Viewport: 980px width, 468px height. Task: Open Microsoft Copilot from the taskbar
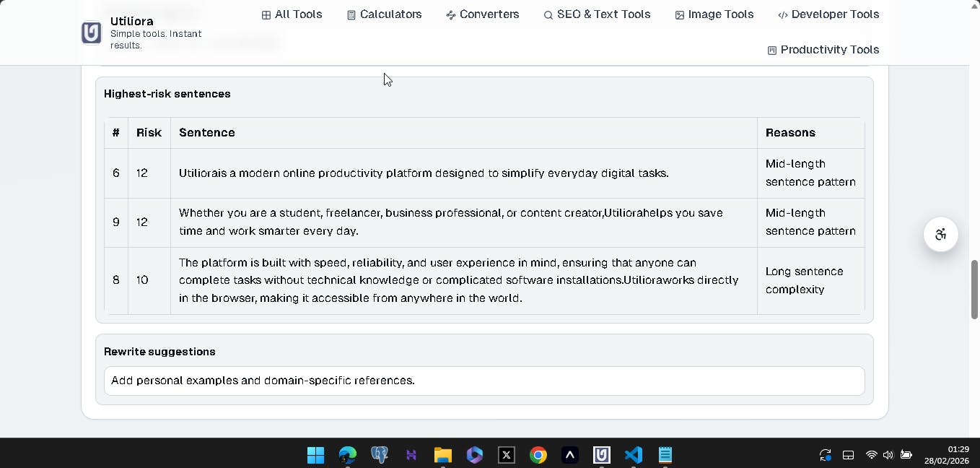pos(474,455)
